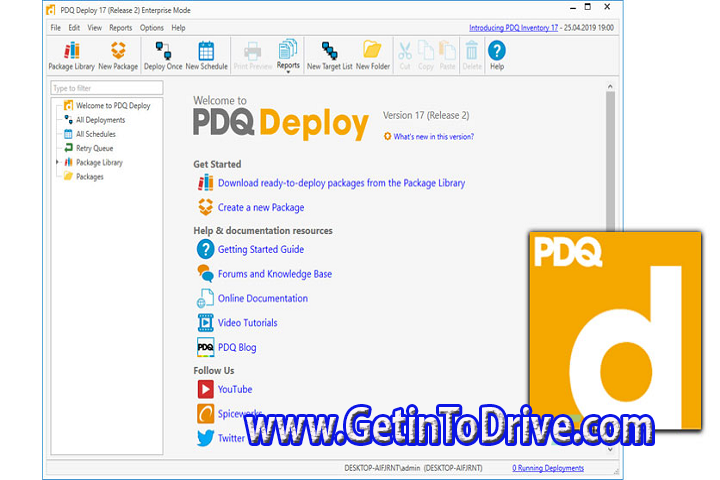Click the vertical scrollbar up arrow
The height and width of the screenshot is (480, 720).
[x=610, y=86]
